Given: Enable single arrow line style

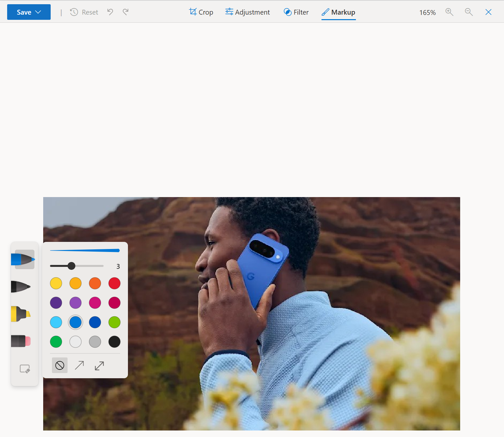Looking at the screenshot, I should click(80, 366).
